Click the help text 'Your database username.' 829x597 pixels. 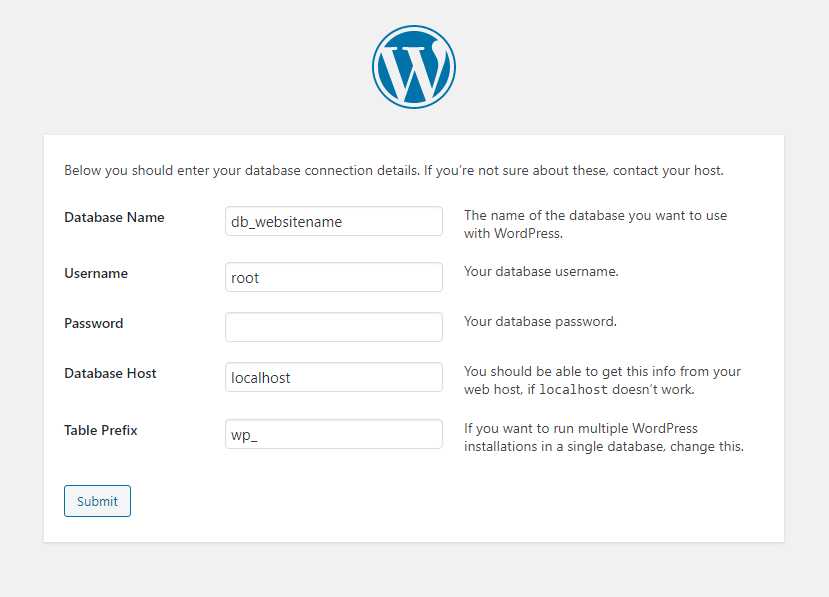point(541,271)
